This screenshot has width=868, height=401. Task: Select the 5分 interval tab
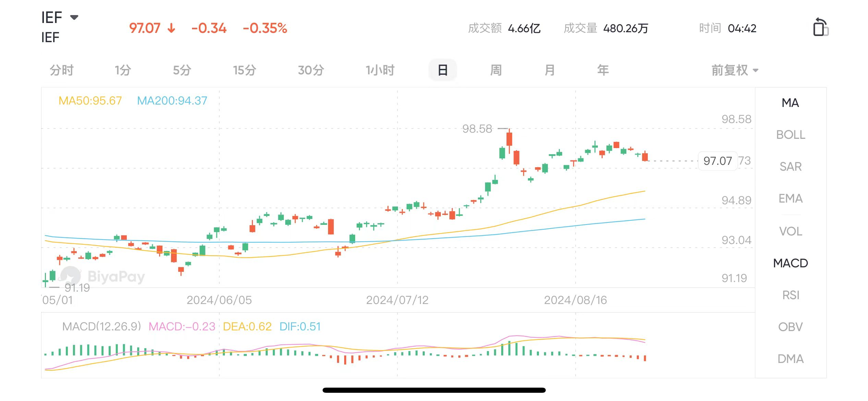[x=182, y=70]
